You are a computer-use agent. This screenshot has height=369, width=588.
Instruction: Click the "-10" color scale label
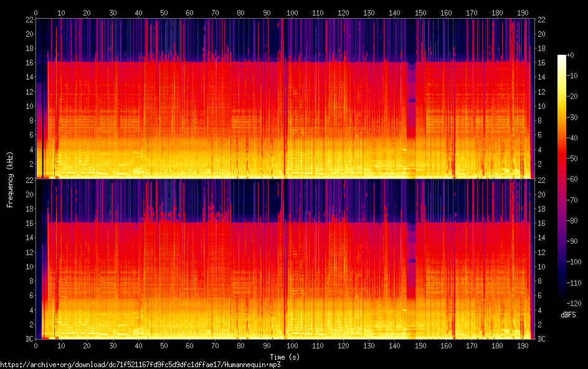coord(573,77)
